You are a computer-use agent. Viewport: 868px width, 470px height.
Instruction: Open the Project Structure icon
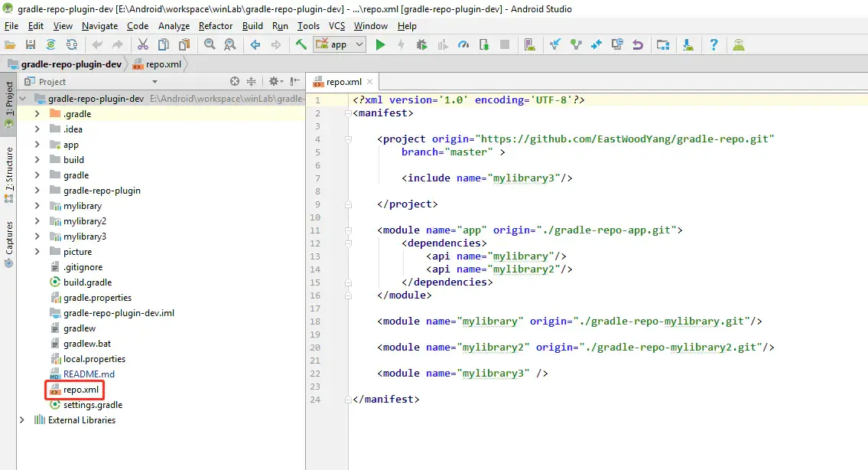click(663, 45)
